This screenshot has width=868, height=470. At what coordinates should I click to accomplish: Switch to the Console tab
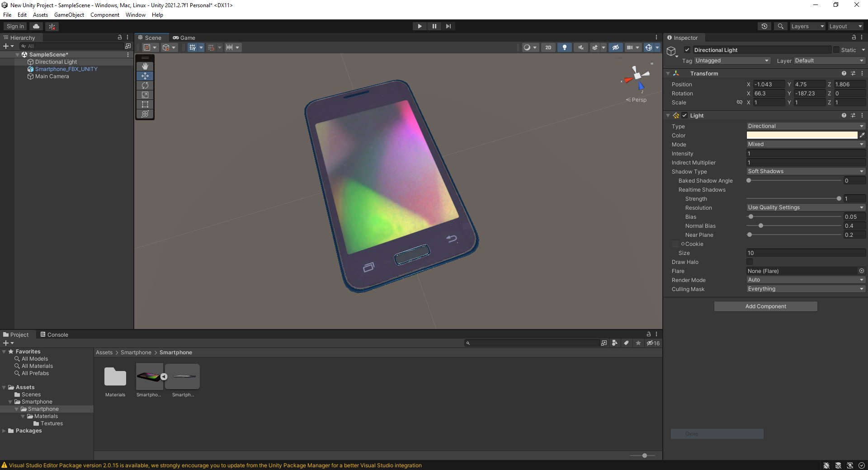tap(54, 335)
